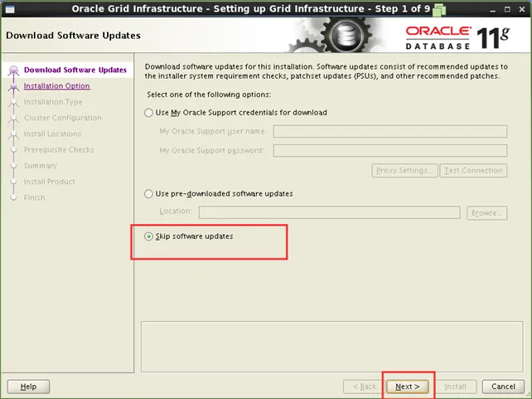Click the greyed Install button
This screenshot has height=399, width=532.
(x=455, y=387)
